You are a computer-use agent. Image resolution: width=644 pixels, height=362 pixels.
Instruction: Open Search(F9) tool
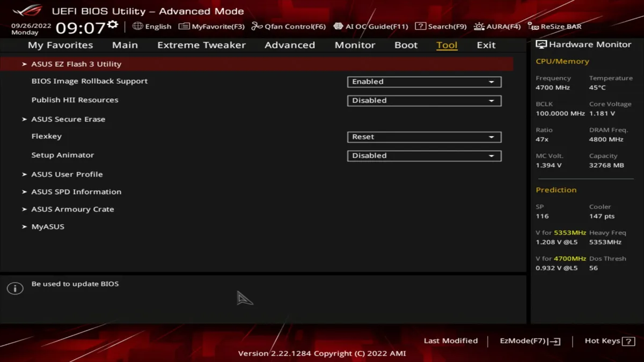[441, 26]
